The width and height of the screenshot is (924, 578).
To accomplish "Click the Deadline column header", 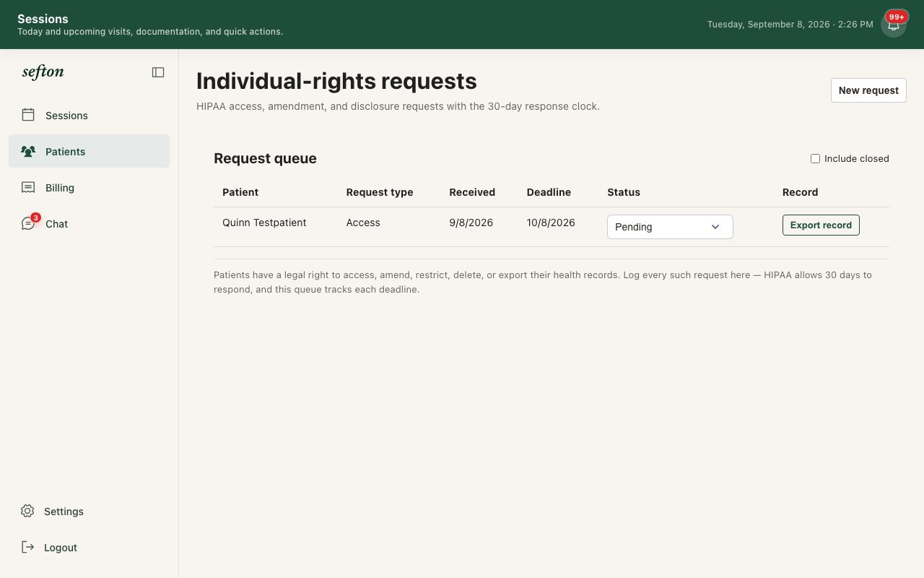I will (549, 192).
